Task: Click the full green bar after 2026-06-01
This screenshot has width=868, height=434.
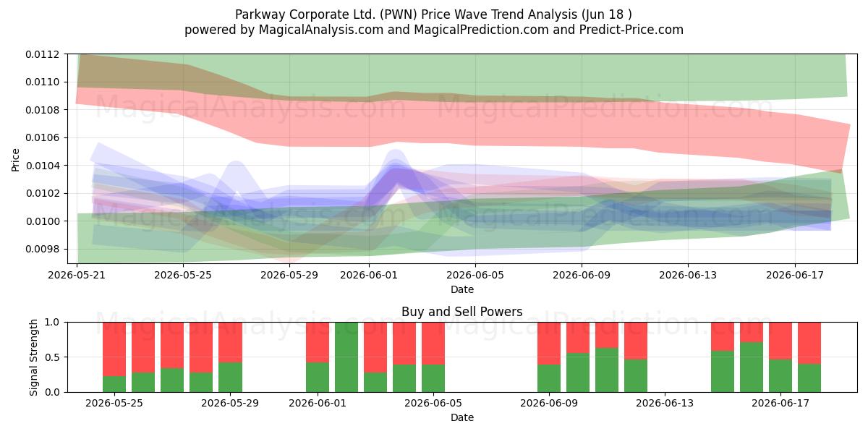Action: pos(346,357)
